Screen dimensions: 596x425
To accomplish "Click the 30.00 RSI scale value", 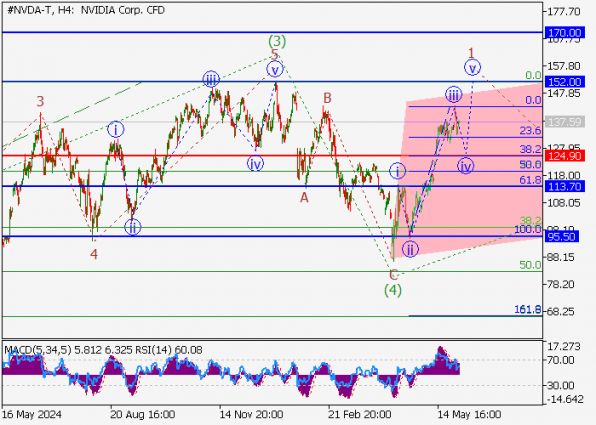I will (561, 385).
